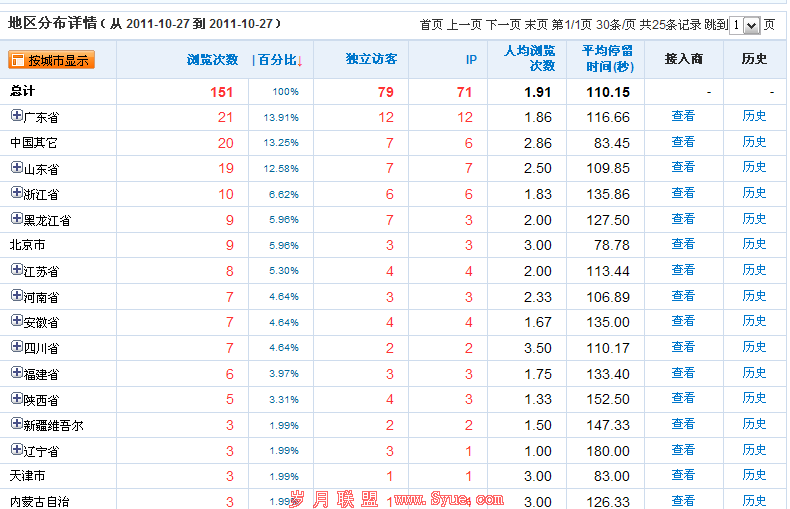Click the IP column header
This screenshot has width=790, height=509.
(471, 60)
